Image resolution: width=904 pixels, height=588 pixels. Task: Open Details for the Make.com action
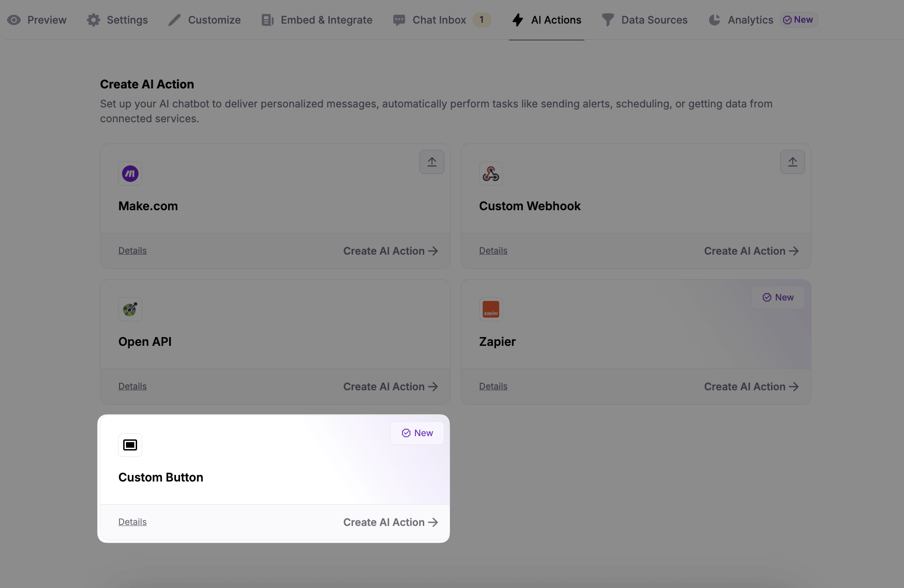click(132, 250)
